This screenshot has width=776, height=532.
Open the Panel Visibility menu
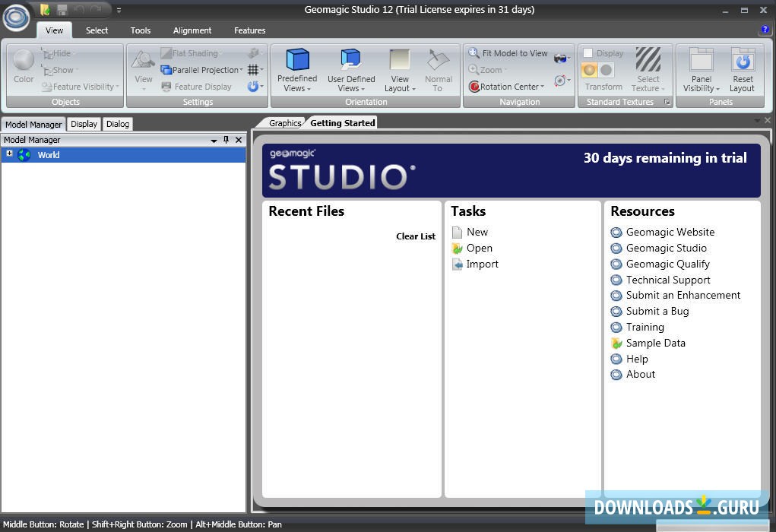[x=702, y=70]
